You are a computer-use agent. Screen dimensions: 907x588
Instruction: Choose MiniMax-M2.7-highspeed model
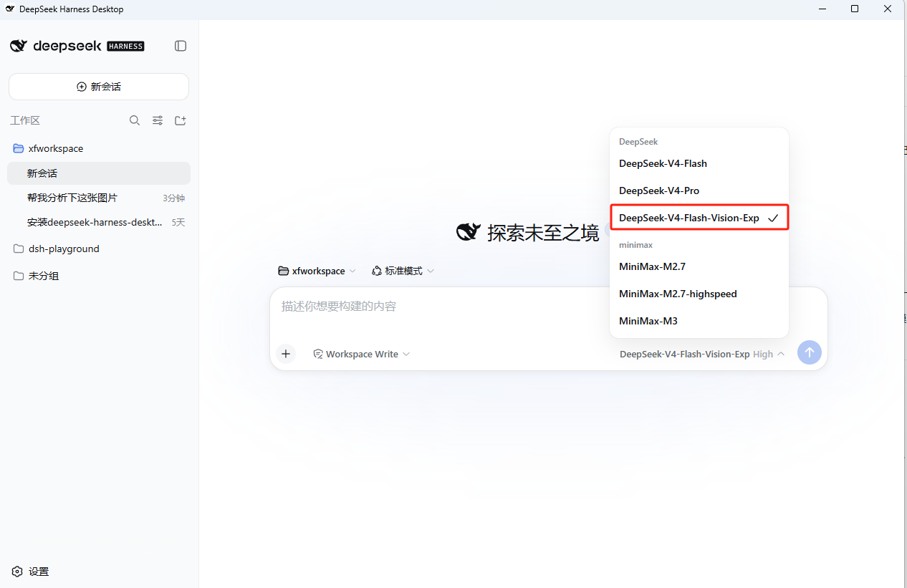(x=699, y=294)
